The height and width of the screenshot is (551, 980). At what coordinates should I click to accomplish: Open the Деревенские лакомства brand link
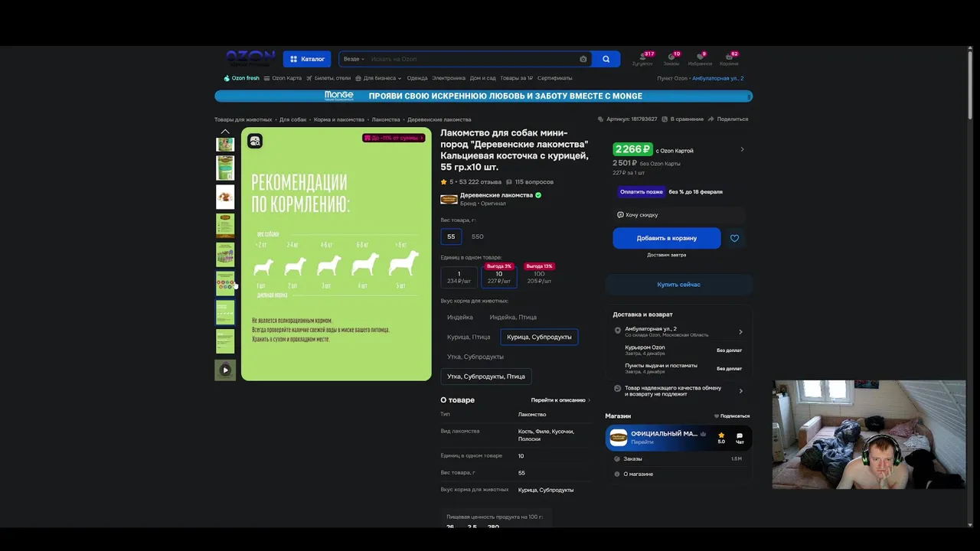point(496,195)
